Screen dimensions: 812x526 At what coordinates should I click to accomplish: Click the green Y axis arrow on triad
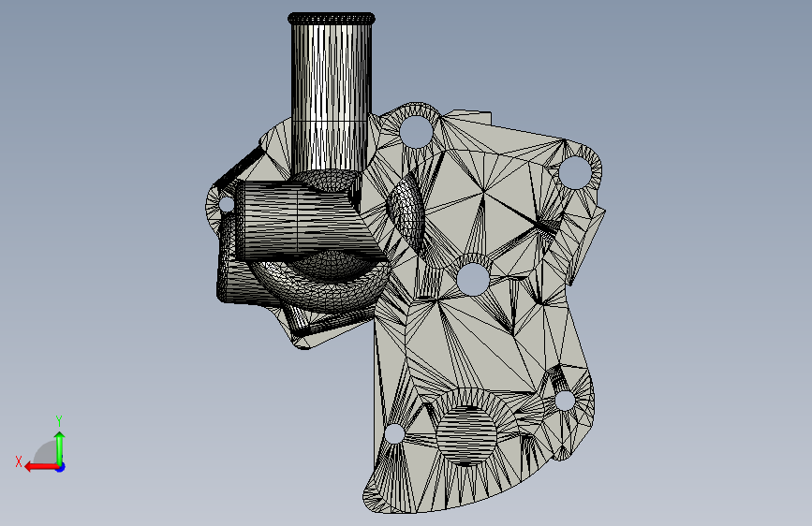tap(60, 448)
